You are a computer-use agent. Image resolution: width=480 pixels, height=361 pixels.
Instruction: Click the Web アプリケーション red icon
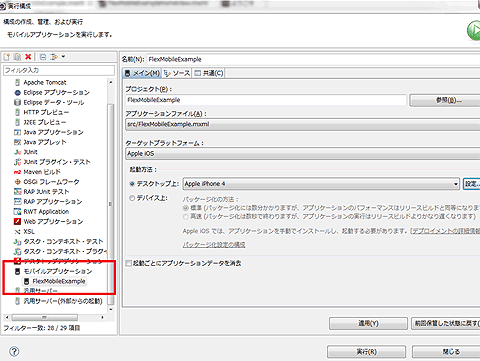[17, 222]
